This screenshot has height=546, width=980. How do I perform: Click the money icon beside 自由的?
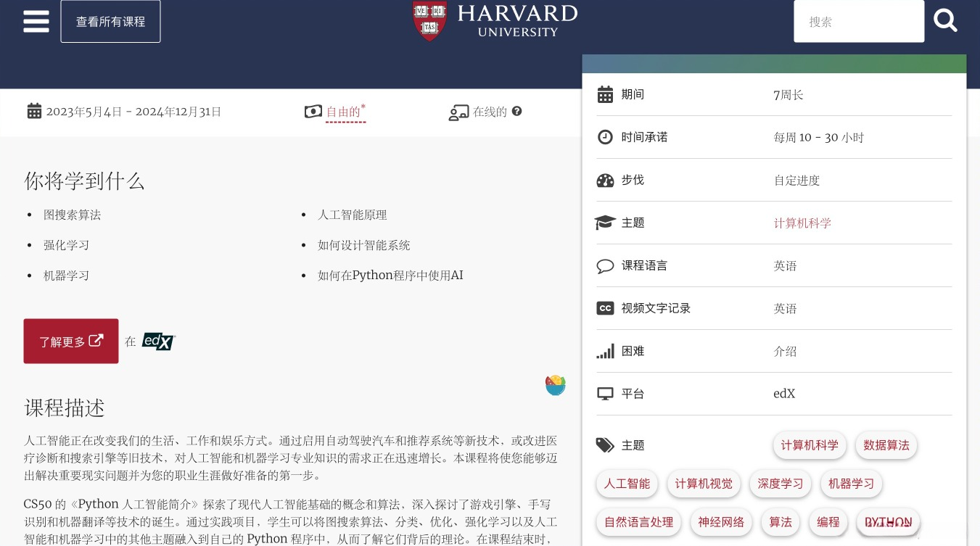[x=313, y=112]
